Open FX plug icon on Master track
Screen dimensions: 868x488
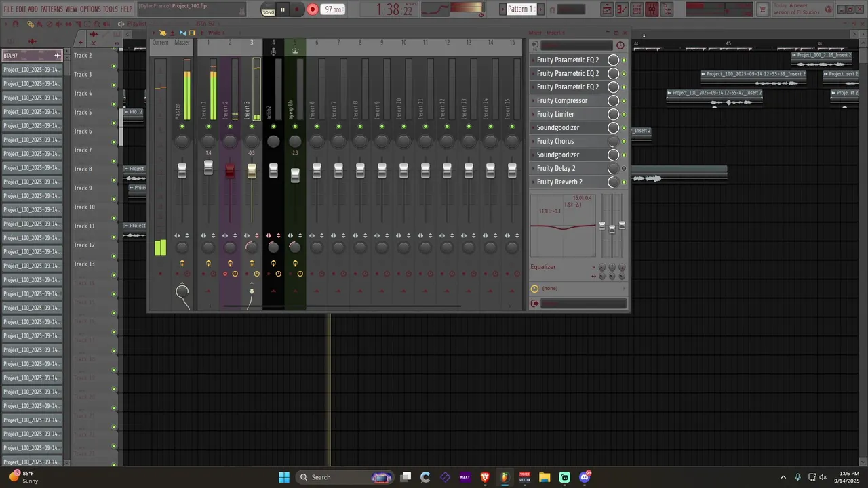pyautogui.click(x=182, y=263)
